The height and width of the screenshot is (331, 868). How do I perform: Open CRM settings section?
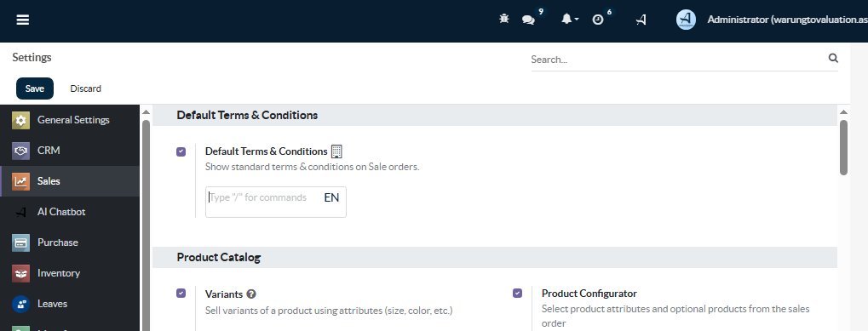(70, 151)
